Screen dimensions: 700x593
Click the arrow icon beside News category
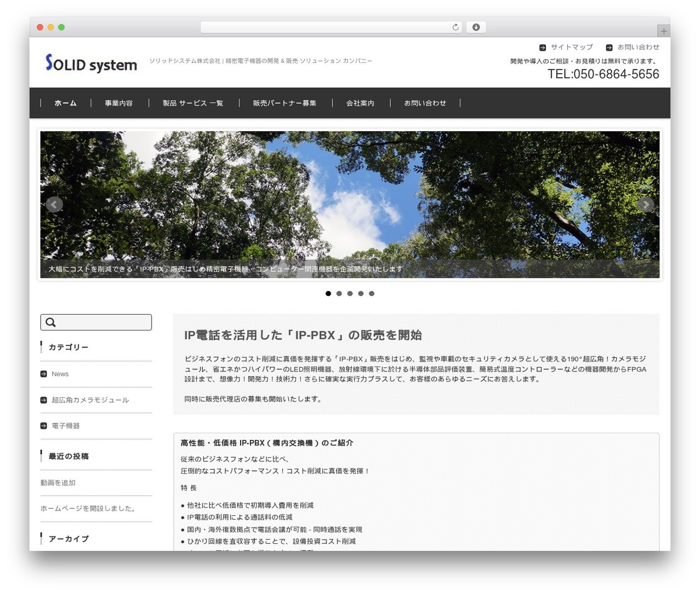click(44, 374)
